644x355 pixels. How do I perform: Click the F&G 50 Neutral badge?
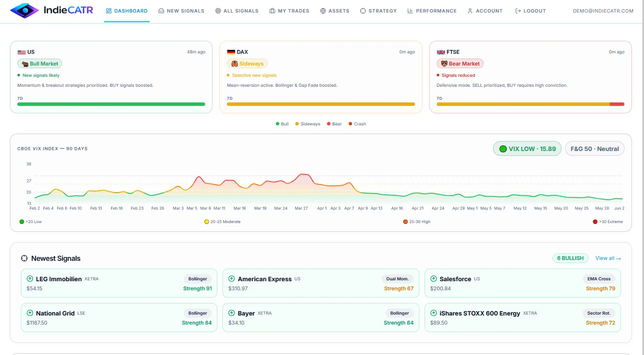coord(595,149)
